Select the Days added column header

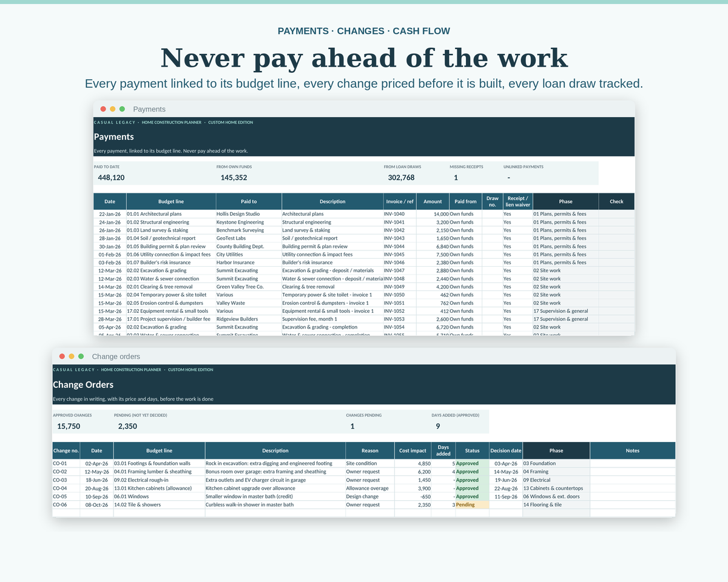443,450
